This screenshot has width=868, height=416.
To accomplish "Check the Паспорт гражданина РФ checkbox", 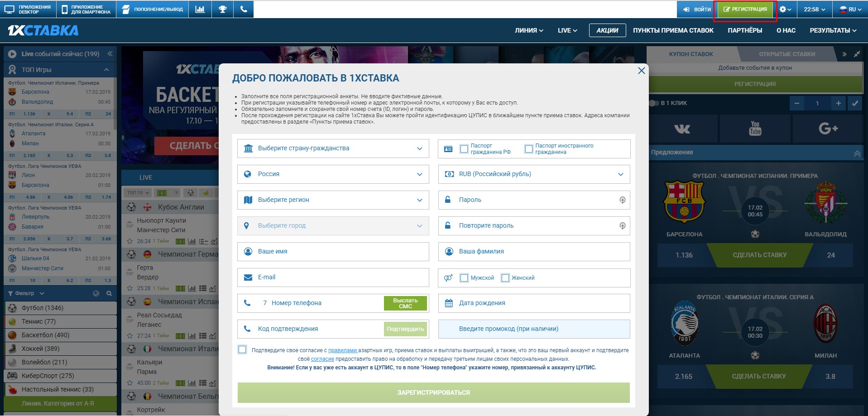I will click(x=464, y=149).
